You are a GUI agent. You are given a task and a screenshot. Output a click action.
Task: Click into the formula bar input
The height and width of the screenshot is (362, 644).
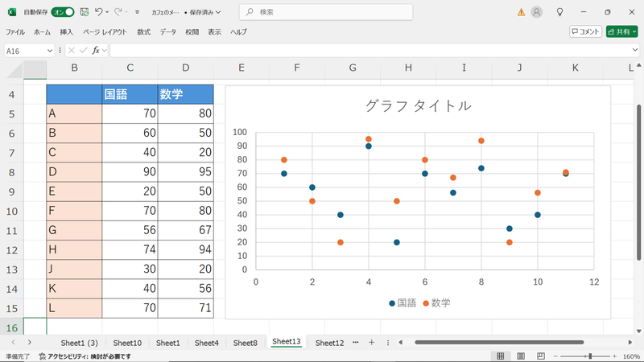[370, 51]
